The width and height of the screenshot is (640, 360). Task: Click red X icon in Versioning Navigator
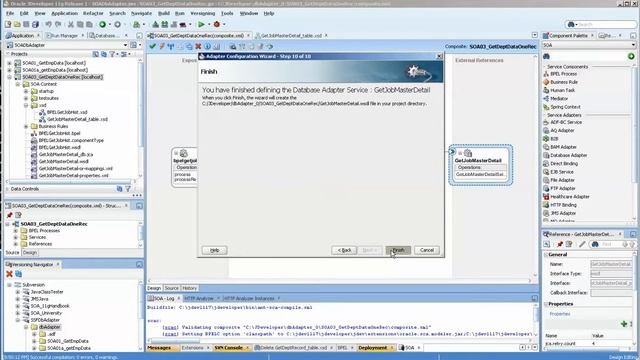pos(9,274)
